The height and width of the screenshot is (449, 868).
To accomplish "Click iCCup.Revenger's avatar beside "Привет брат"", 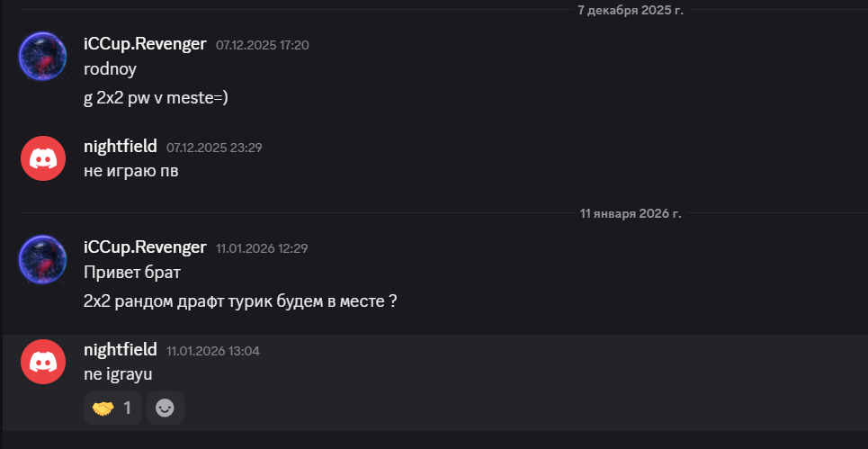I will pos(43,259).
